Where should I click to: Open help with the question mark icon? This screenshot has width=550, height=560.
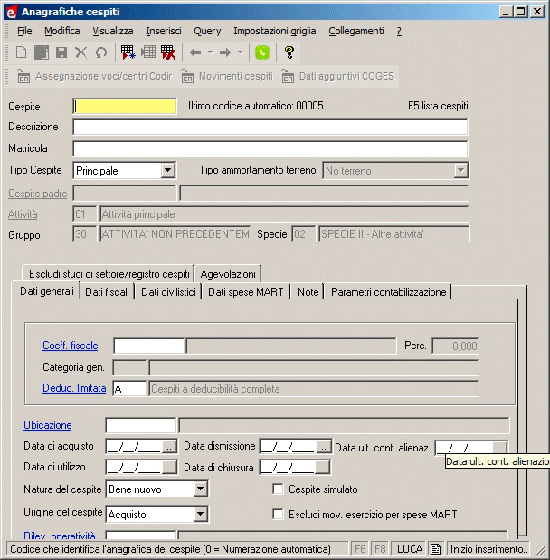coord(289,52)
